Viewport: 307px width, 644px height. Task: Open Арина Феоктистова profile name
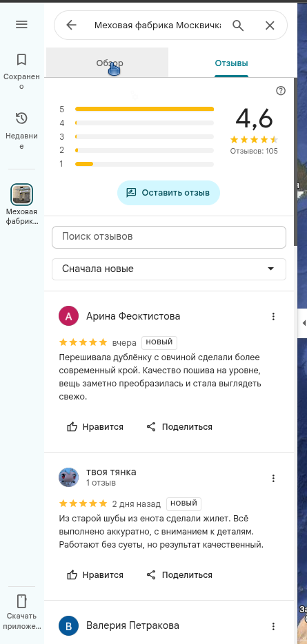(133, 316)
